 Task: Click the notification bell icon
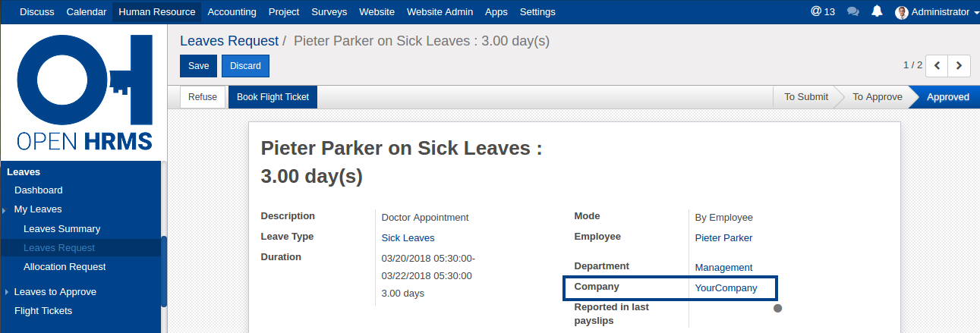[878, 11]
